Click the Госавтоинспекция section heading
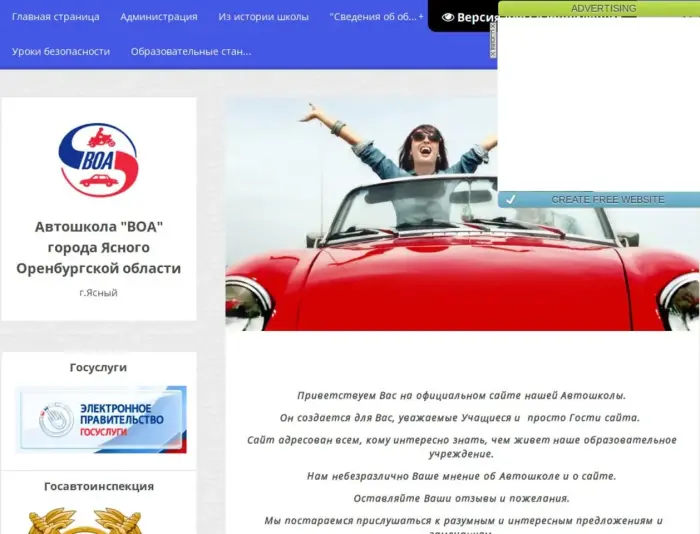 pos(98,486)
